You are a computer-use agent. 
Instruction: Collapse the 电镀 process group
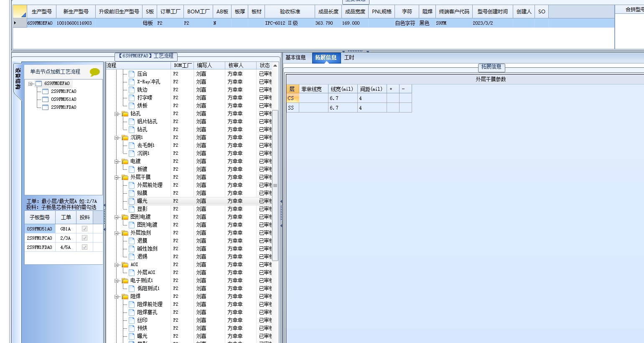point(117,161)
